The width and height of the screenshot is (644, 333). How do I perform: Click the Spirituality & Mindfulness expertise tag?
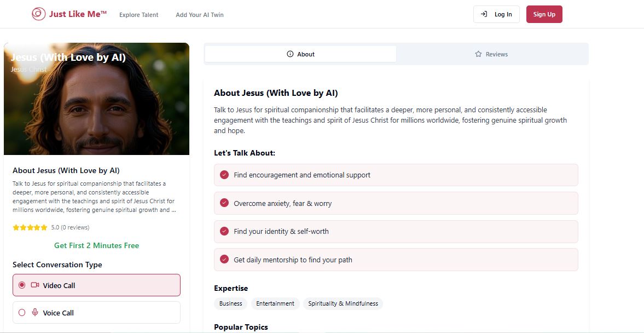(343, 303)
